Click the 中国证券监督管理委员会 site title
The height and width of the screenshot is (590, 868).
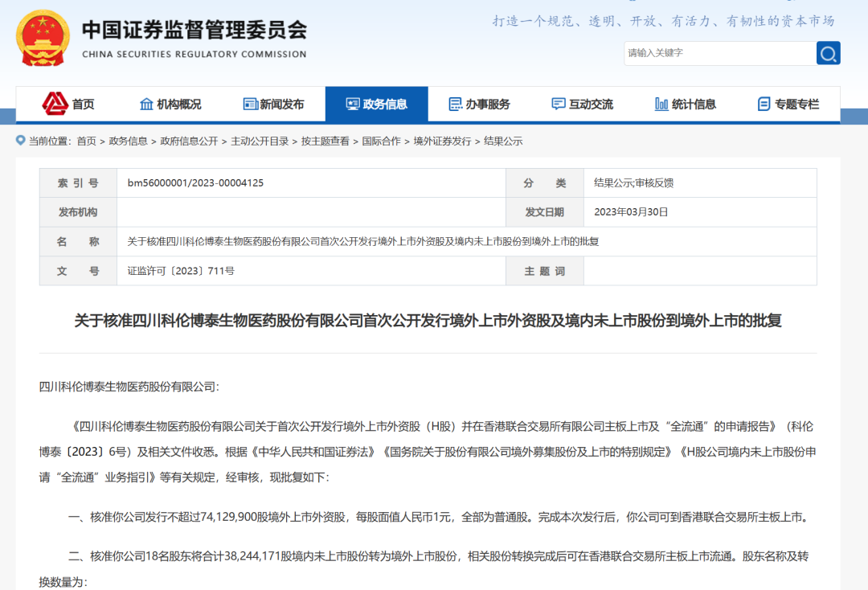pyautogui.click(x=194, y=30)
